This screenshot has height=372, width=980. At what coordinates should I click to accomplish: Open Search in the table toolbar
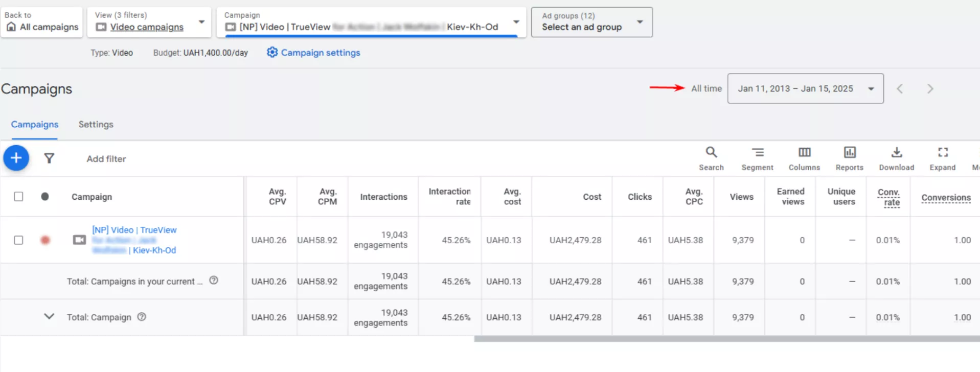point(711,158)
